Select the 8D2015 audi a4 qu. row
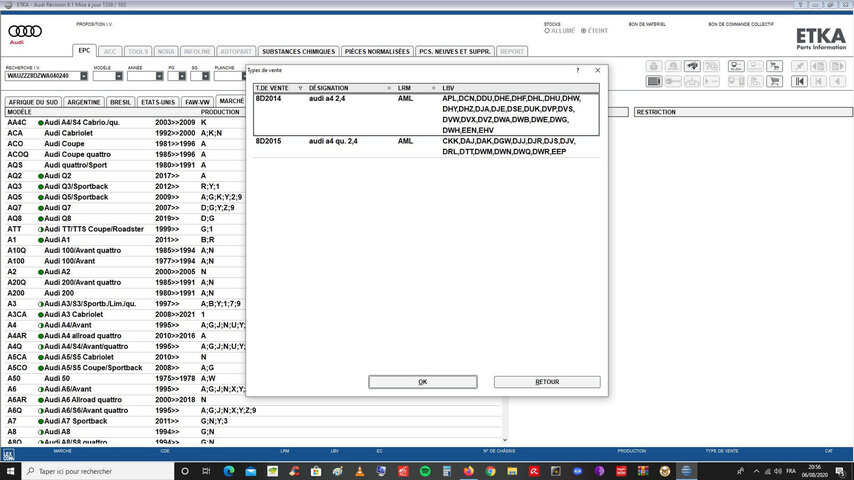 426,146
